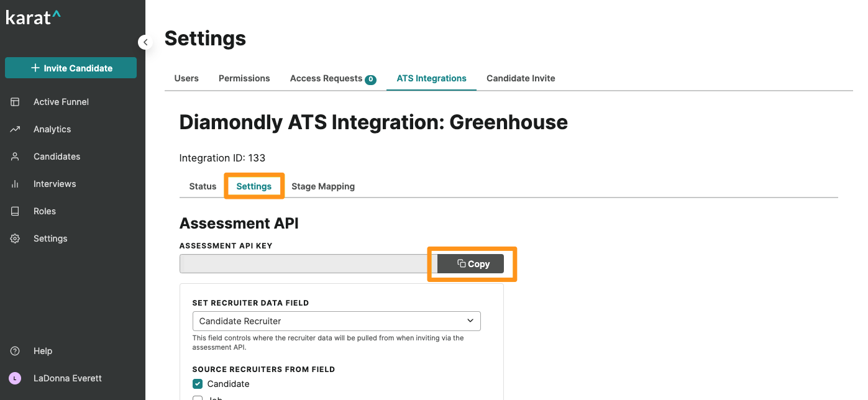Click the Integration ID: 133 text

click(x=222, y=158)
